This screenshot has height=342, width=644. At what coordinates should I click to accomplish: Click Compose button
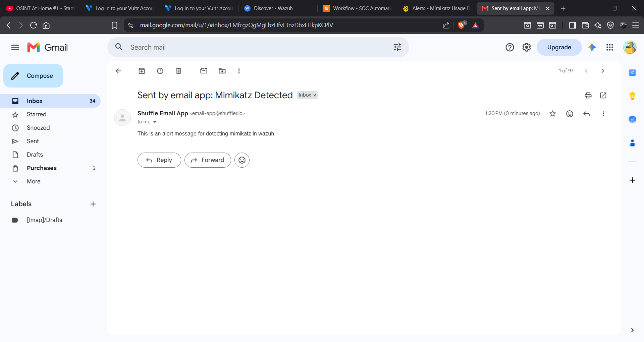(x=33, y=76)
